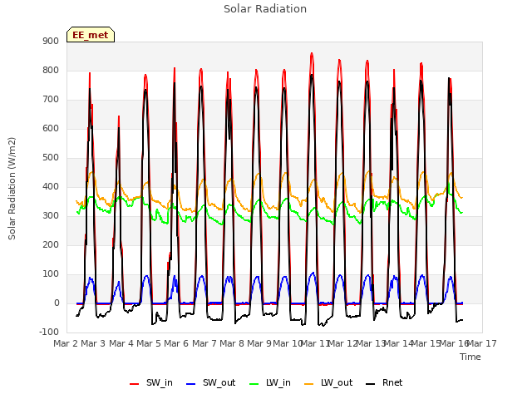Viewport: 532px width, 399px height.
Task: Click the SW_in red legend swatch
Action: click(134, 384)
